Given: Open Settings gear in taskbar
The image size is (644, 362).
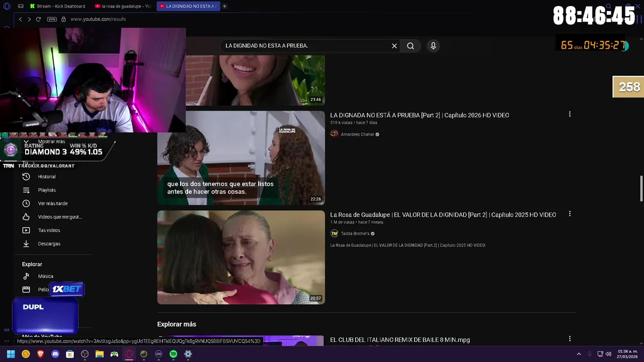Looking at the screenshot, I should pyautogui.click(x=188, y=354).
